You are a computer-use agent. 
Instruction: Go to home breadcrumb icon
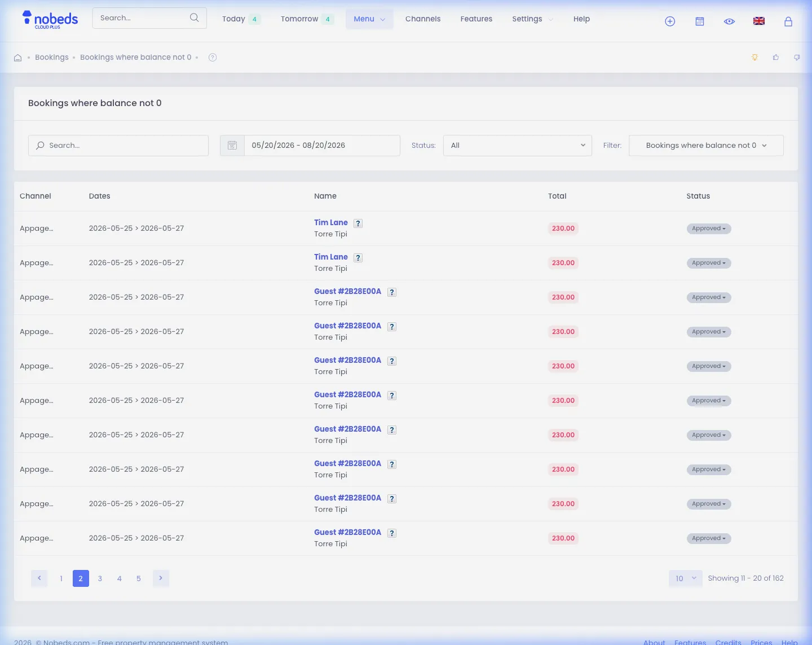(x=18, y=58)
